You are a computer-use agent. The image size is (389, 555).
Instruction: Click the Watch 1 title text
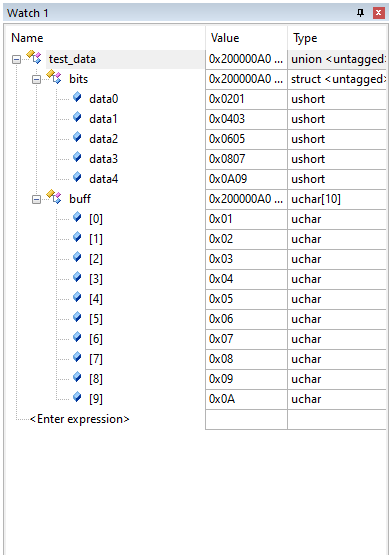pyautogui.click(x=28, y=13)
